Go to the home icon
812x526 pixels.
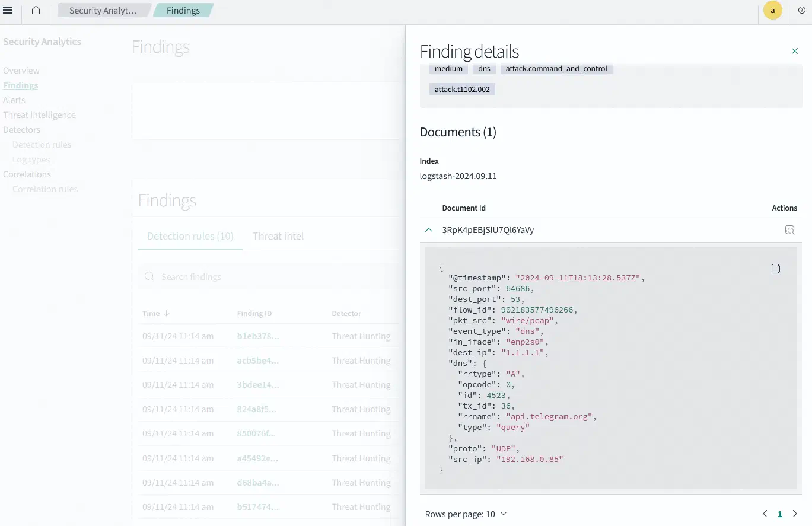pyautogui.click(x=36, y=11)
